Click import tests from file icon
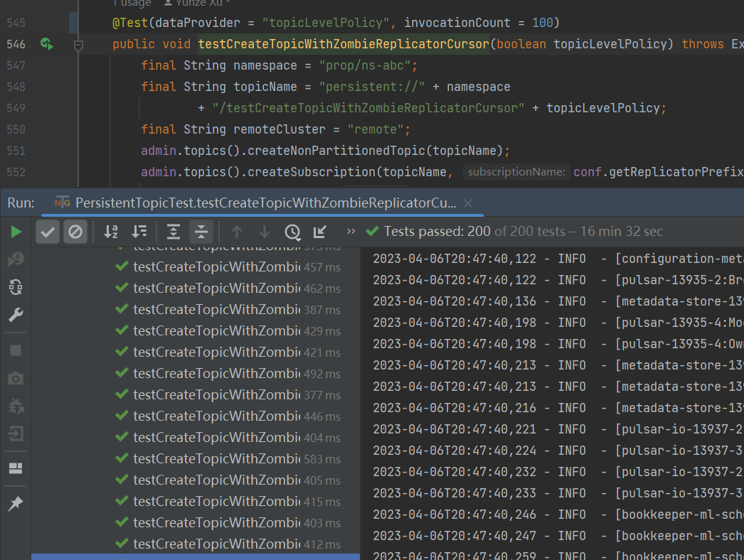744x560 pixels. pyautogui.click(x=320, y=232)
